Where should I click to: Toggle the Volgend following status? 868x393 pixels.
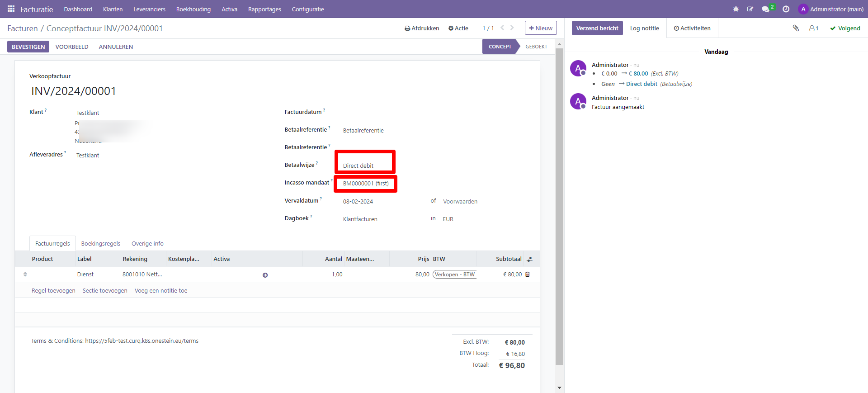click(845, 28)
